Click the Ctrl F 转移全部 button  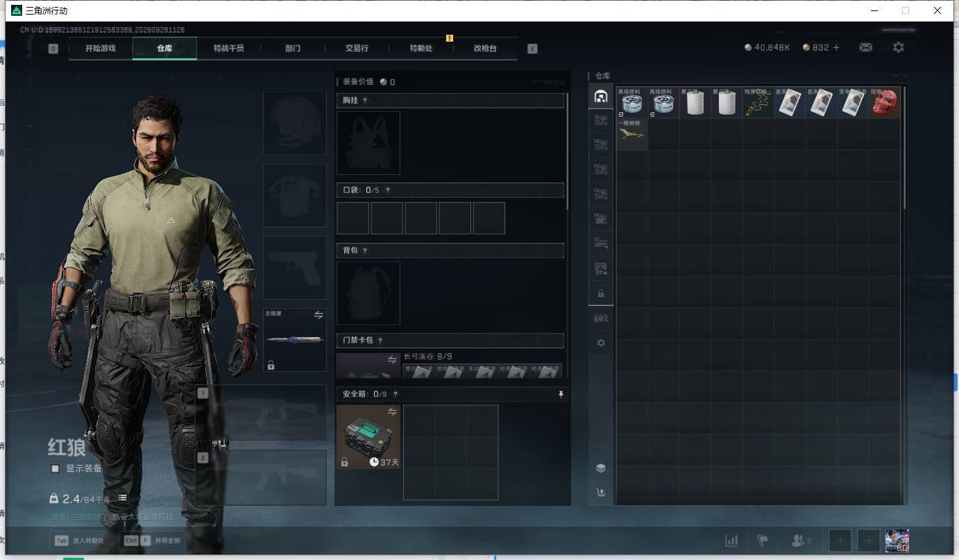pyautogui.click(x=153, y=541)
